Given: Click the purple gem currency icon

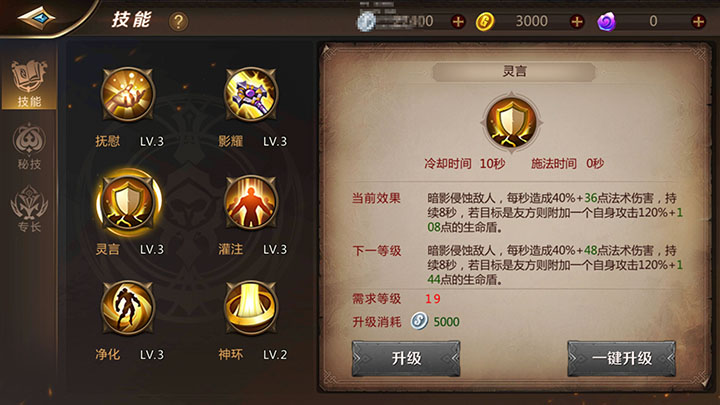Looking at the screenshot, I should (606, 22).
